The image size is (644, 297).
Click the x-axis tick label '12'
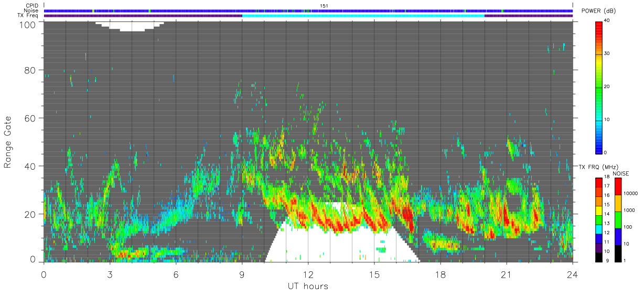click(x=308, y=274)
